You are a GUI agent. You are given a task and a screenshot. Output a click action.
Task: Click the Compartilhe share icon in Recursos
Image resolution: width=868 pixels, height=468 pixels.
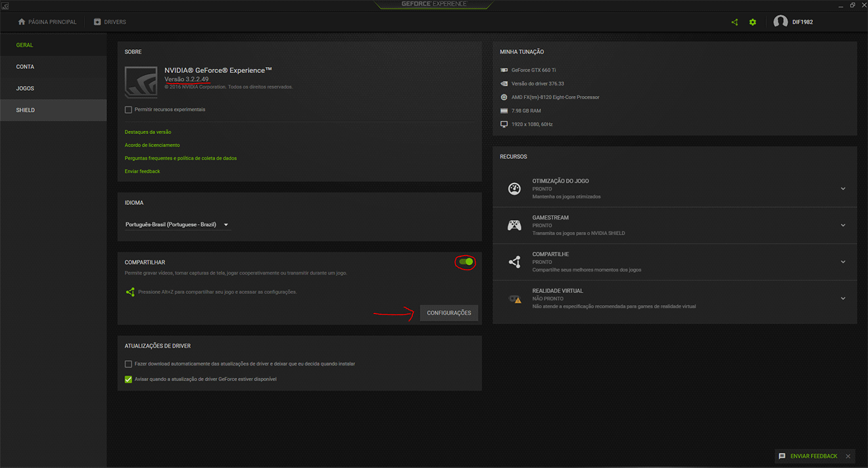pyautogui.click(x=514, y=262)
